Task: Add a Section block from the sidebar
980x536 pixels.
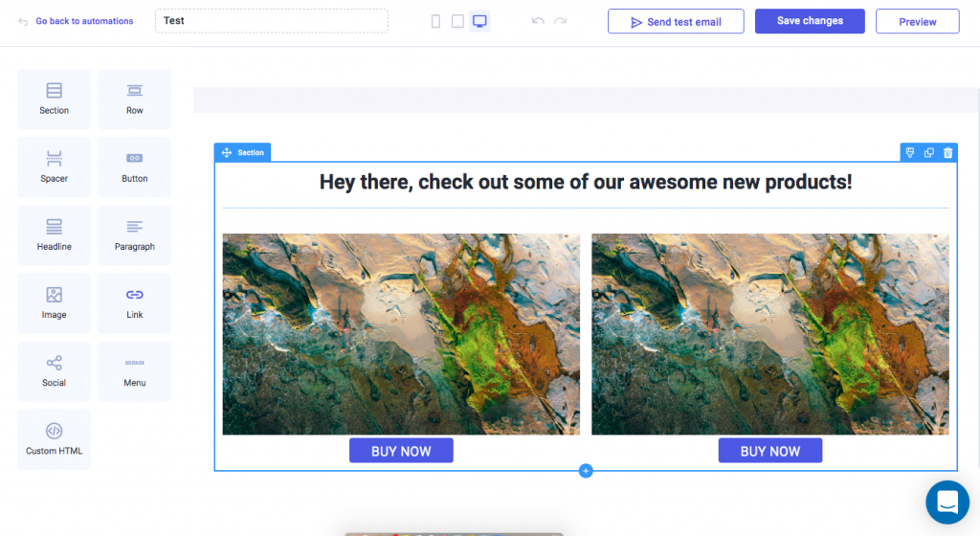Action: click(x=55, y=100)
